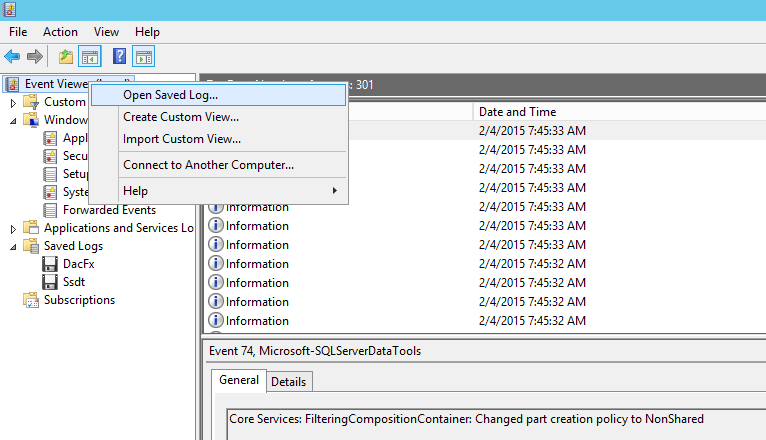Click the Setup log icon
The image size is (766, 440).
[x=50, y=174]
